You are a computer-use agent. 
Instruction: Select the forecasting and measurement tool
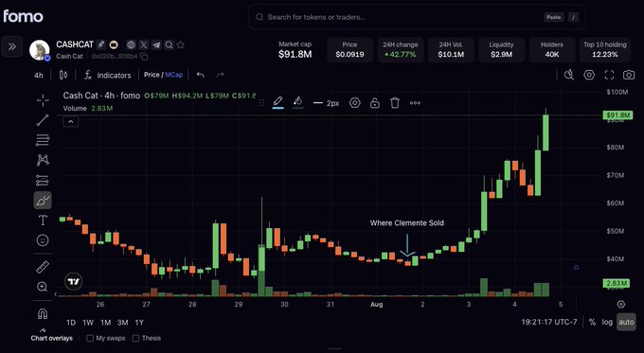tap(43, 180)
